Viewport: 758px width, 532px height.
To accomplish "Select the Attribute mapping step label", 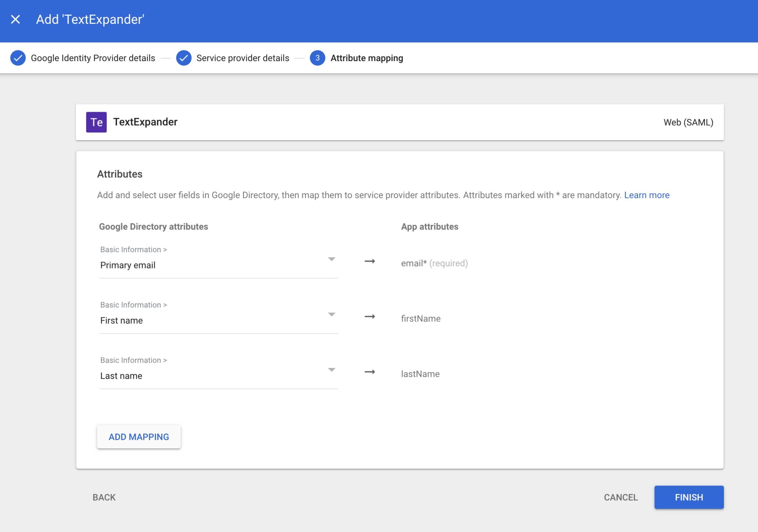I will click(367, 58).
